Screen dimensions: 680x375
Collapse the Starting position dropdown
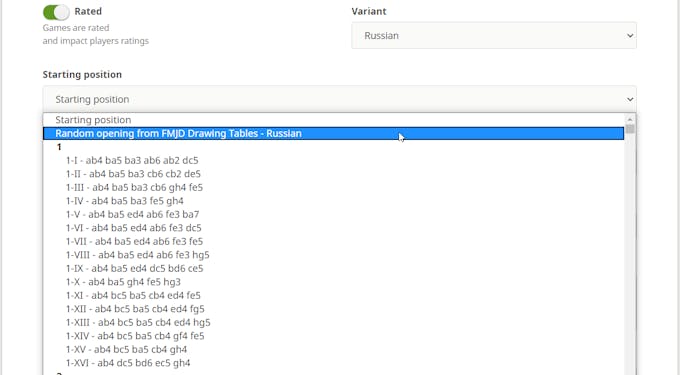[340, 99]
